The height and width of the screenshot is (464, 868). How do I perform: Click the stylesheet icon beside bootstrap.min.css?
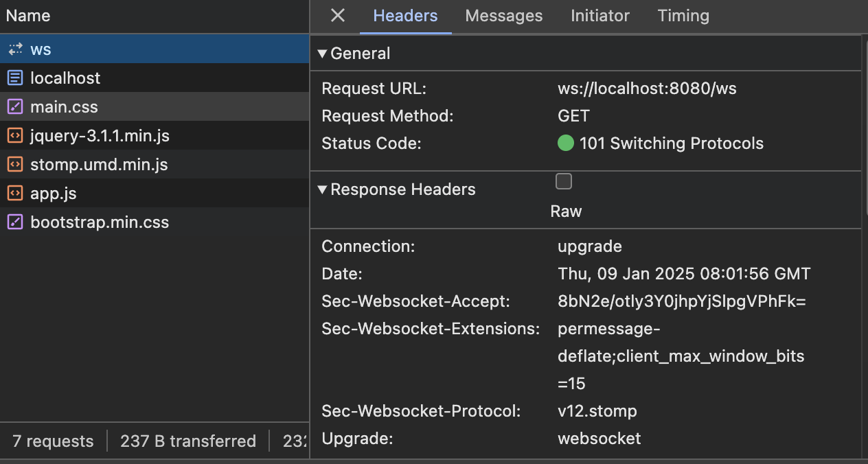14,222
